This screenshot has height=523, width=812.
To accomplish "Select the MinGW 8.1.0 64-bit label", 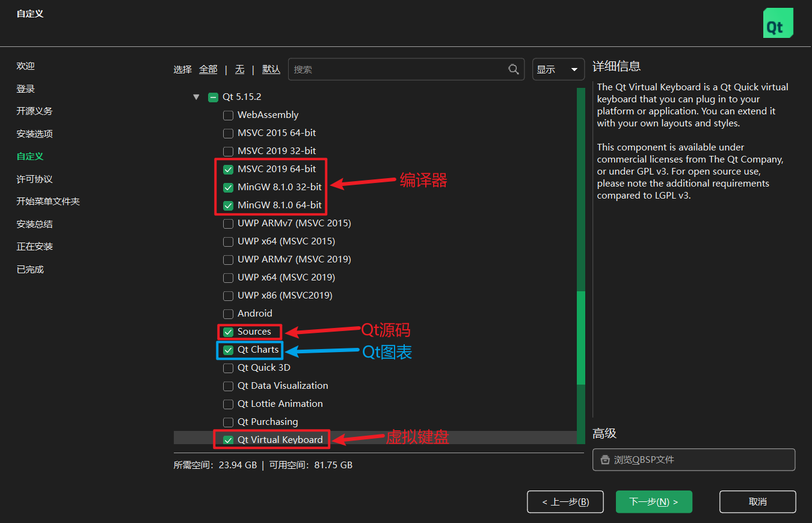I will 280,205.
